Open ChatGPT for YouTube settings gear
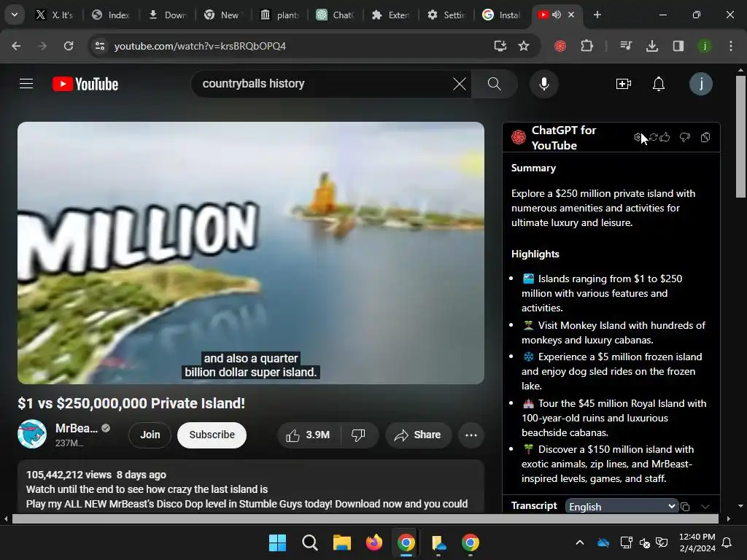This screenshot has width=747, height=560. point(638,137)
